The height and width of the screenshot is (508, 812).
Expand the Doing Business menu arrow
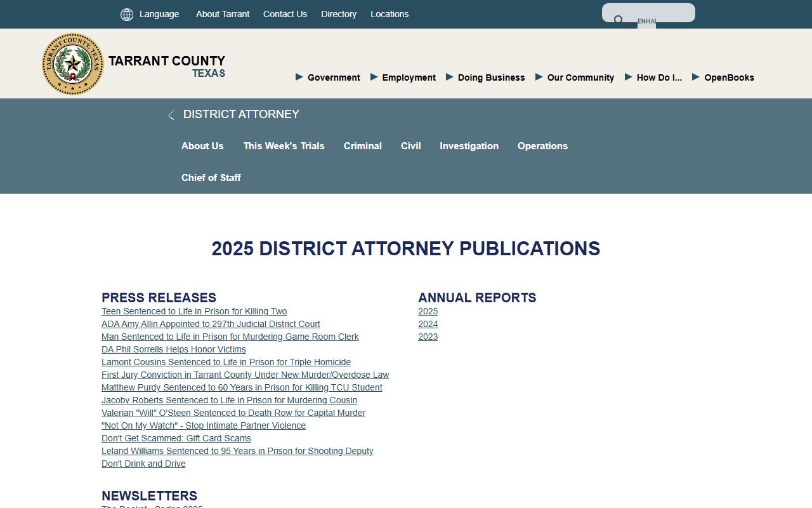pos(450,77)
